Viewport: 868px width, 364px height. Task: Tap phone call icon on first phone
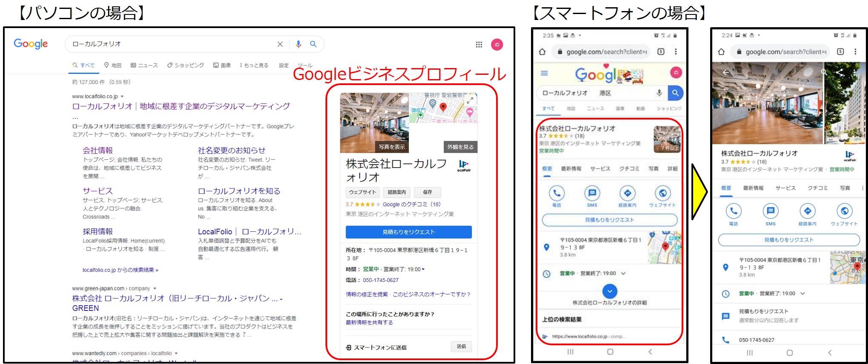click(x=557, y=193)
